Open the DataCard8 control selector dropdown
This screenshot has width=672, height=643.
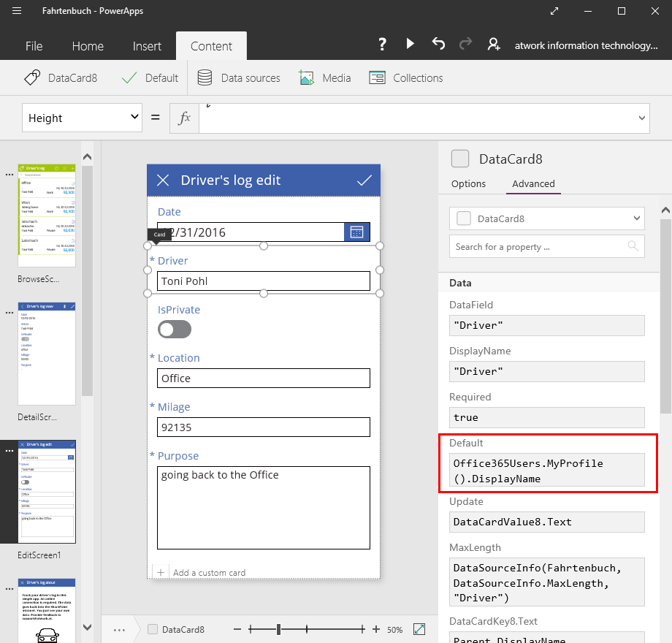637,218
